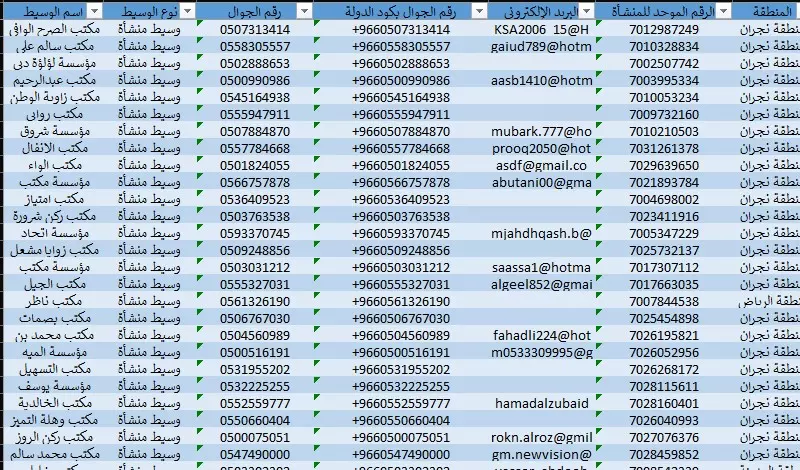This screenshot has height=470, width=800.
Task: Select the البريد الإلكتروني header text
Action: pyautogui.click(x=541, y=11)
